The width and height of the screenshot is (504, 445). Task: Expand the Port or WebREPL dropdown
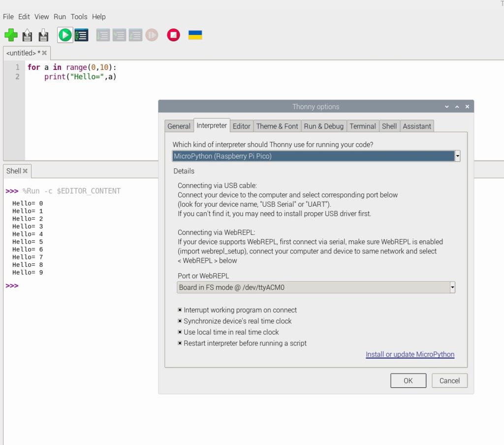pyautogui.click(x=452, y=287)
